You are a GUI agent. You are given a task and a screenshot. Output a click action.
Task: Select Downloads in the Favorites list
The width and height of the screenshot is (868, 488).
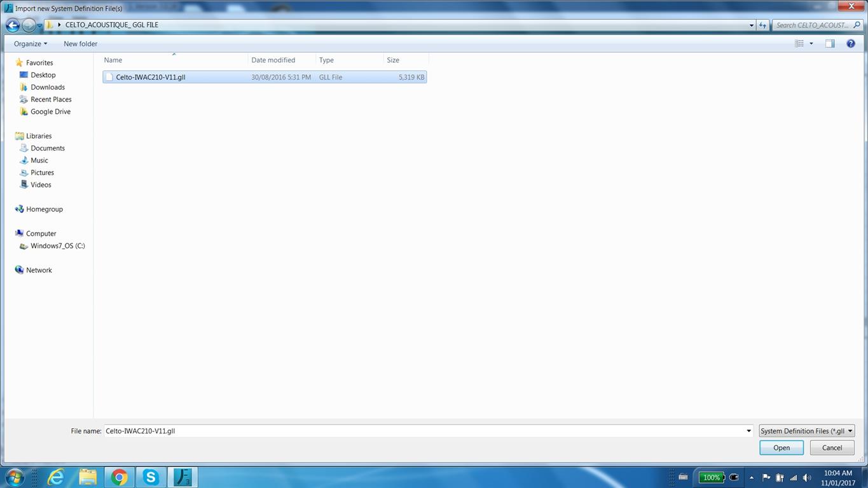click(x=48, y=87)
